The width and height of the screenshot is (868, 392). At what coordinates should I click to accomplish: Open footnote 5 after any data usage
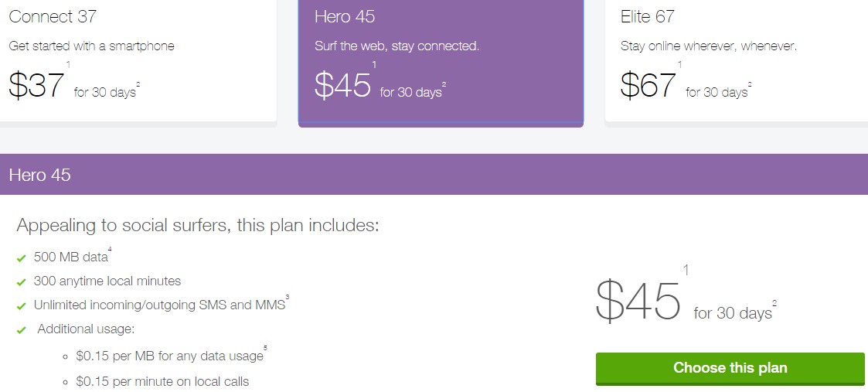tap(265, 349)
